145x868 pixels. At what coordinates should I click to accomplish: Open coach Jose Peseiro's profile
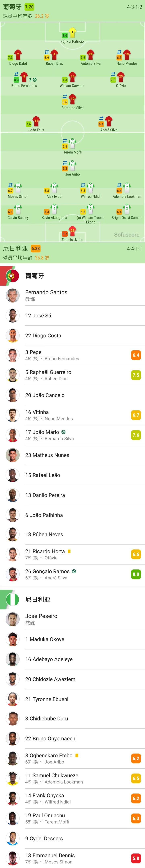41,619
